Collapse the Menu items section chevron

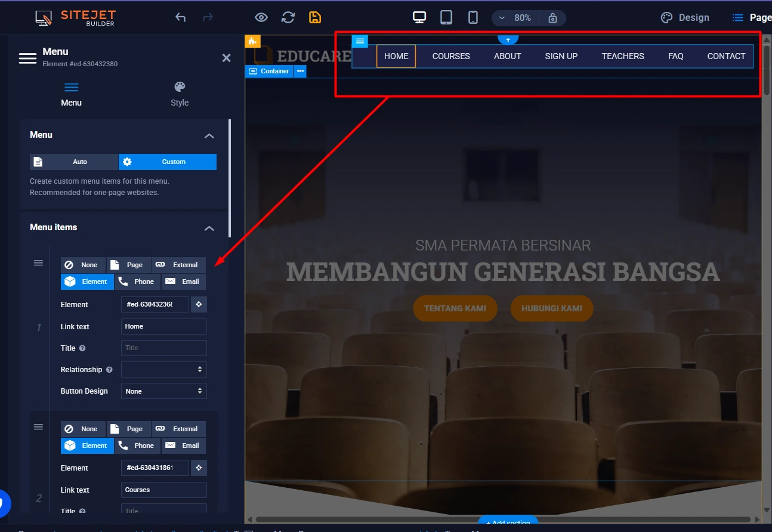click(x=209, y=228)
